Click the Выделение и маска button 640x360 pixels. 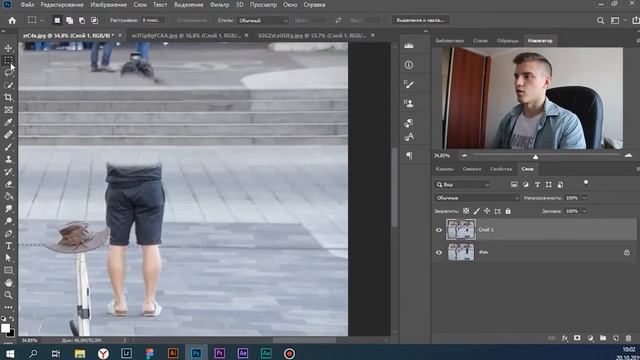420,20
